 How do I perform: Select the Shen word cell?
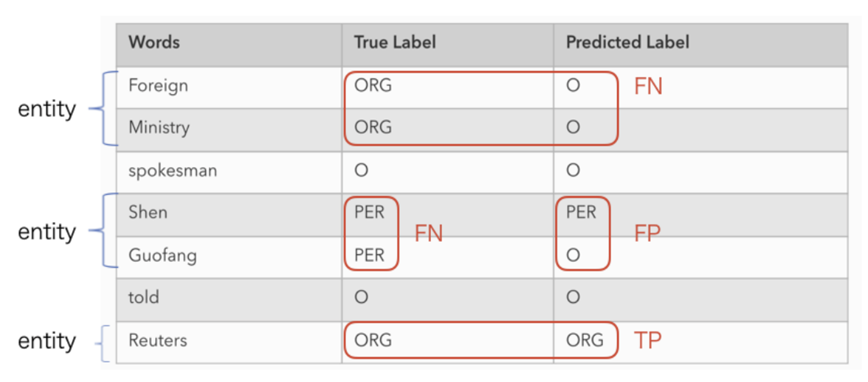click(x=229, y=215)
